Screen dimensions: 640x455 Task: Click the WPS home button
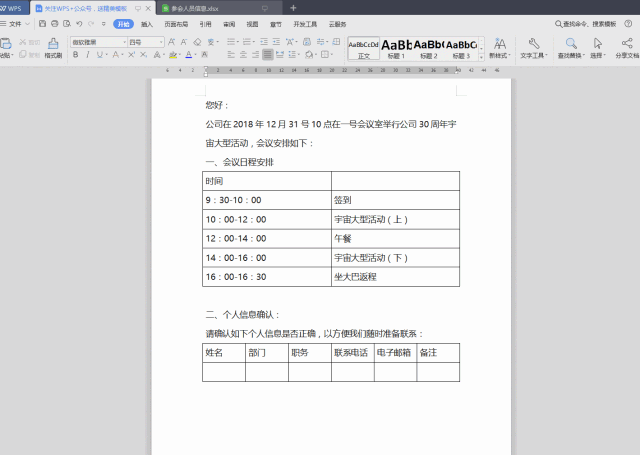[14, 8]
